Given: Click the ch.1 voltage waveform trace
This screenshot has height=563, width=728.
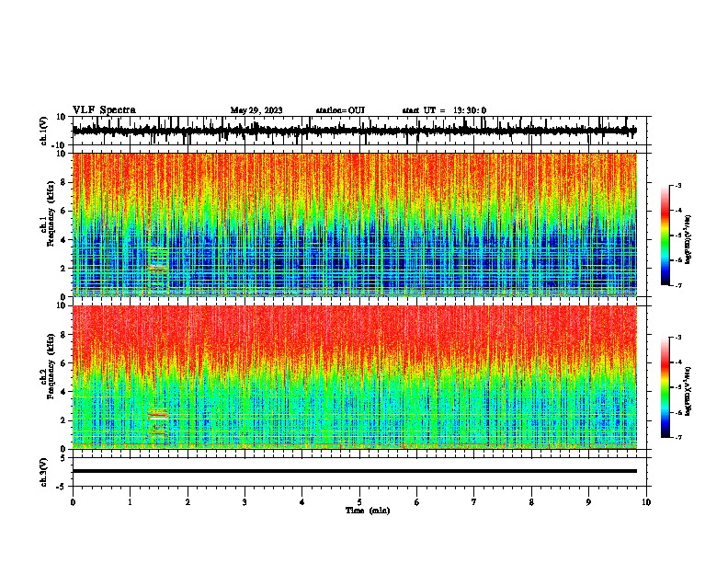Looking at the screenshot, I should coord(355,131).
